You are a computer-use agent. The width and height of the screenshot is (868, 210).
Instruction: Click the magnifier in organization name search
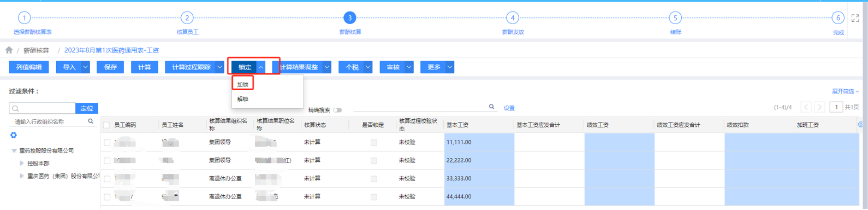[x=91, y=121]
